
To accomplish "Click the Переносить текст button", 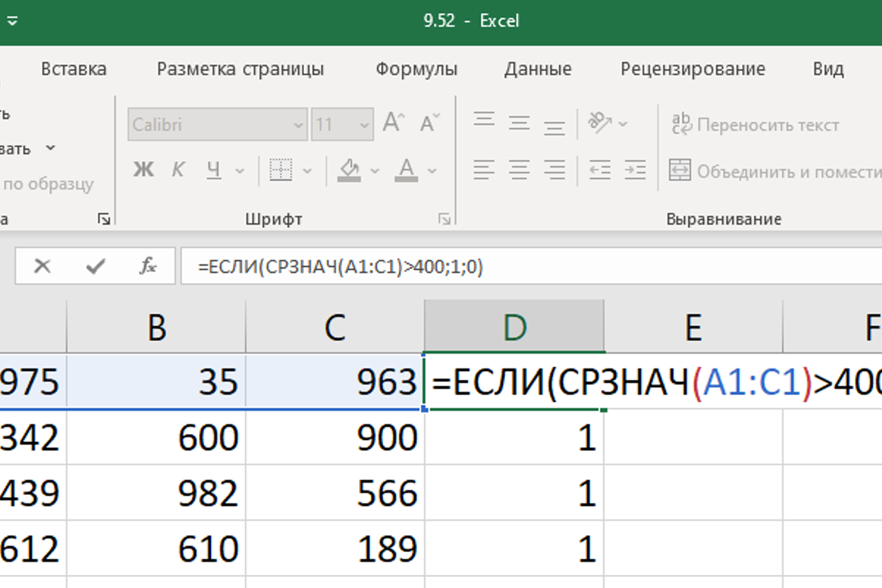I will click(755, 125).
